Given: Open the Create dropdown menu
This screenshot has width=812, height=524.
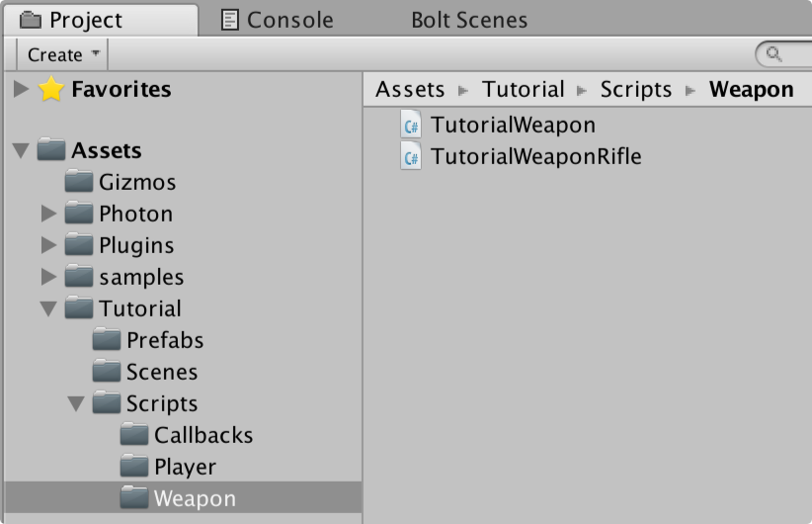Looking at the screenshot, I should coord(62,54).
